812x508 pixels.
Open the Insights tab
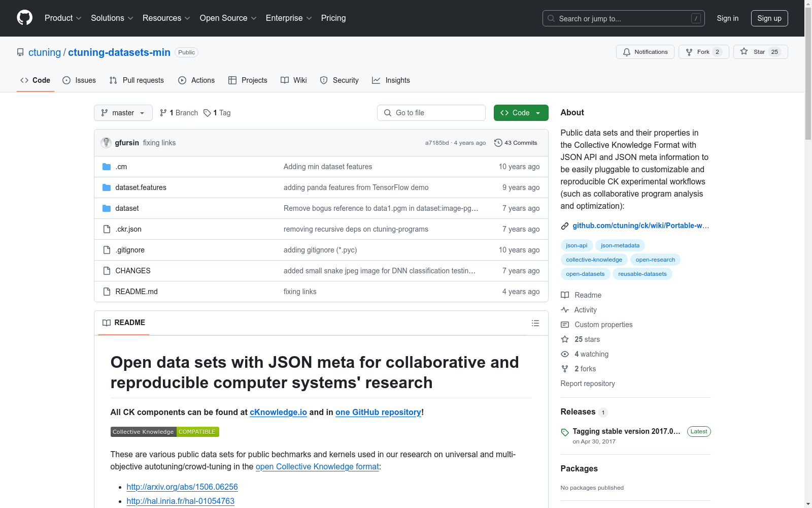coord(391,80)
